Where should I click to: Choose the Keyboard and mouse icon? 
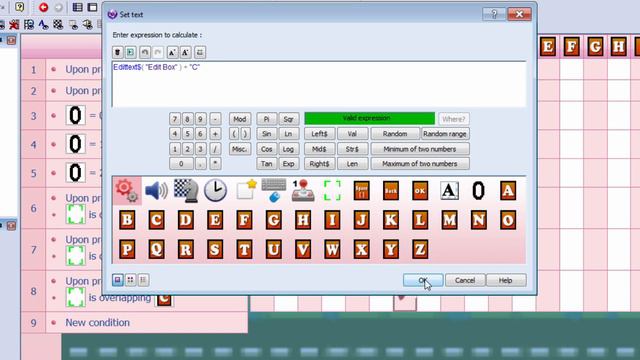[x=273, y=191]
